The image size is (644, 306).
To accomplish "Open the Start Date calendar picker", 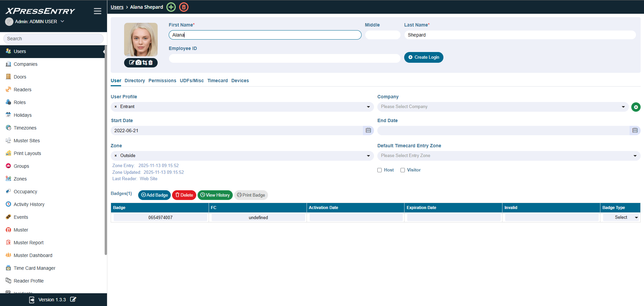I will click(x=368, y=131).
